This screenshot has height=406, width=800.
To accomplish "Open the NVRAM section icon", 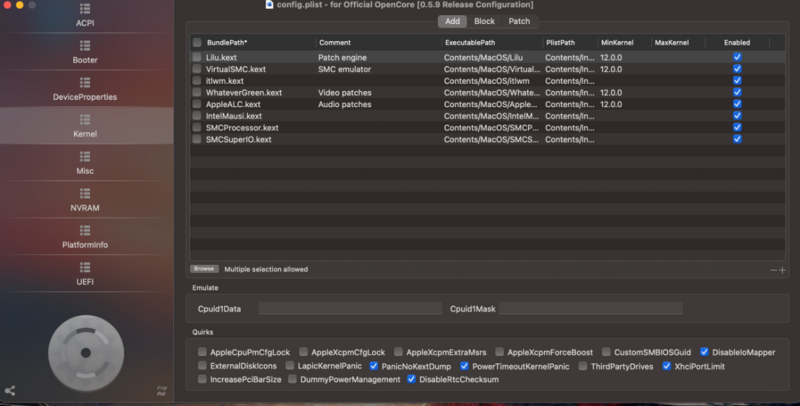I will pos(85,193).
